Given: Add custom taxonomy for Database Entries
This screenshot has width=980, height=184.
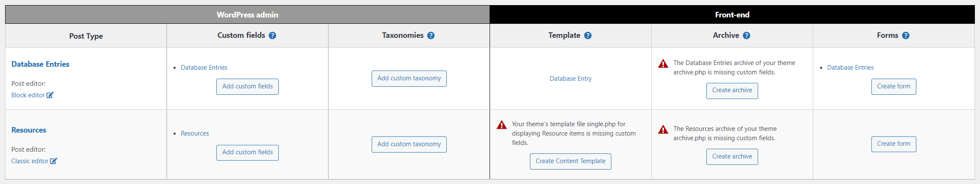Looking at the screenshot, I should (409, 79).
